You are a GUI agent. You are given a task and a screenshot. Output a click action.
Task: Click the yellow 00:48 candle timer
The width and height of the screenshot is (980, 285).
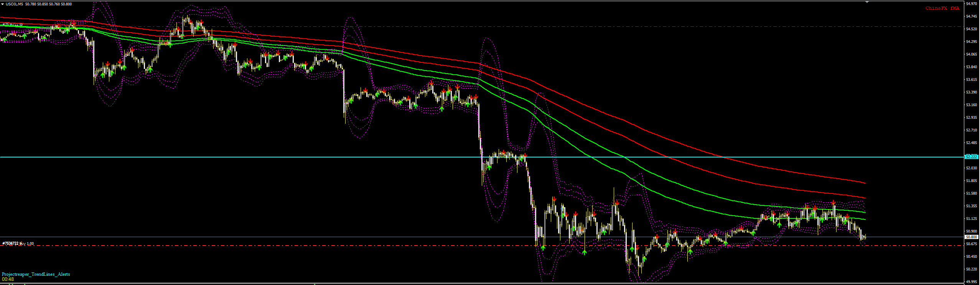(7, 279)
